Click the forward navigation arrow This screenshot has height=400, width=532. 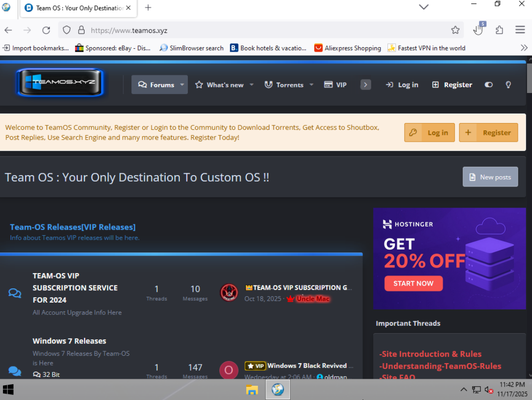click(x=27, y=30)
